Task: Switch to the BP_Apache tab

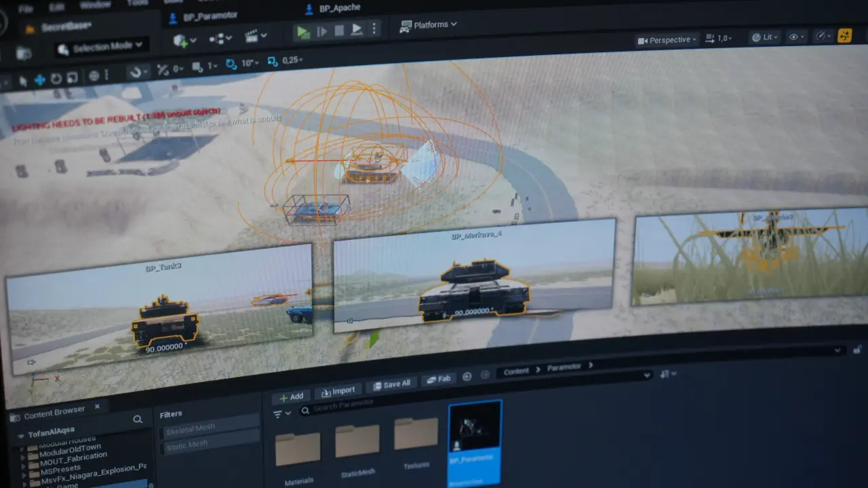Action: (x=333, y=9)
